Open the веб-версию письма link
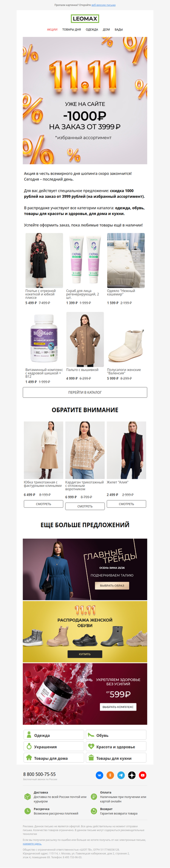The width and height of the screenshot is (170, 868). pos(103,5)
